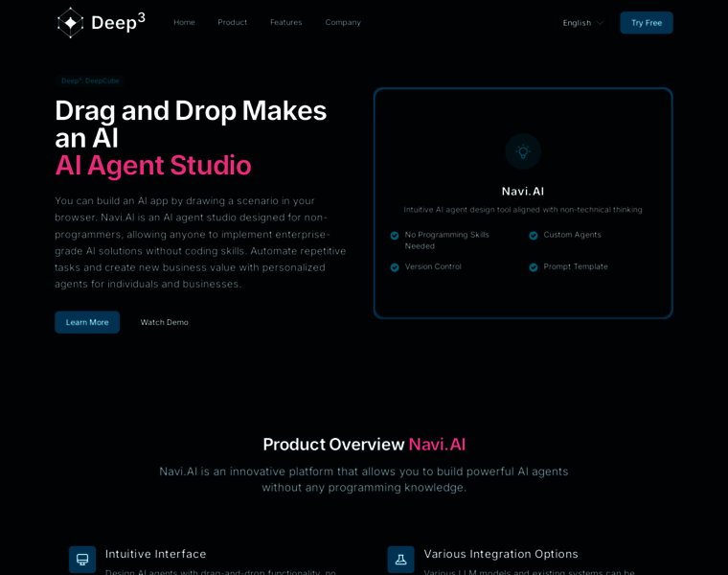The image size is (728, 575).
Task: Click the 'Prompt Template' text
Action: coord(576,266)
